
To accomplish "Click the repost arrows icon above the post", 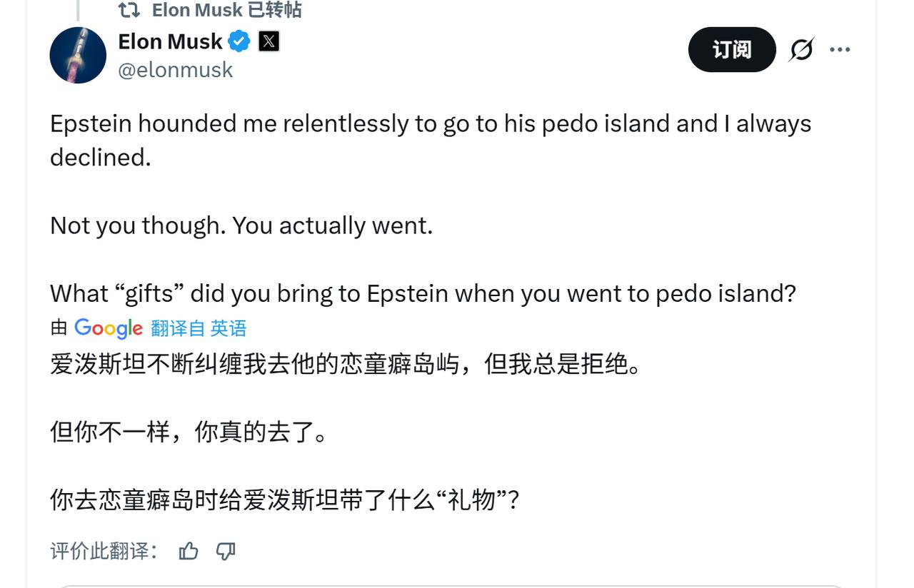I will tap(129, 10).
